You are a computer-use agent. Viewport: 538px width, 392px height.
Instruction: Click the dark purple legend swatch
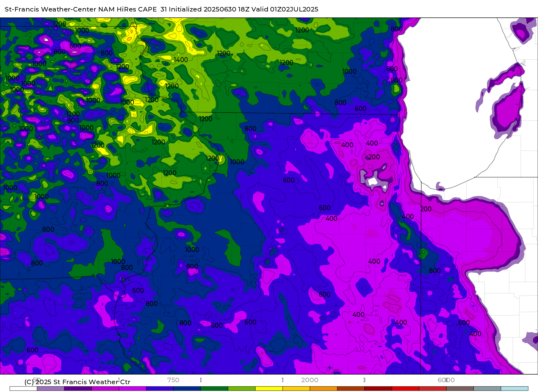78,389
